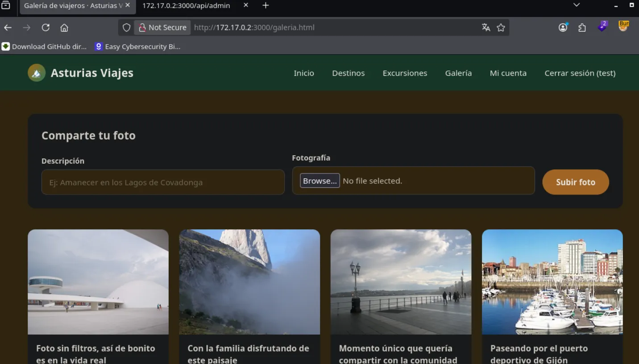Open new tab with plus icon
Screen dimensions: 639x364
(x=266, y=5)
